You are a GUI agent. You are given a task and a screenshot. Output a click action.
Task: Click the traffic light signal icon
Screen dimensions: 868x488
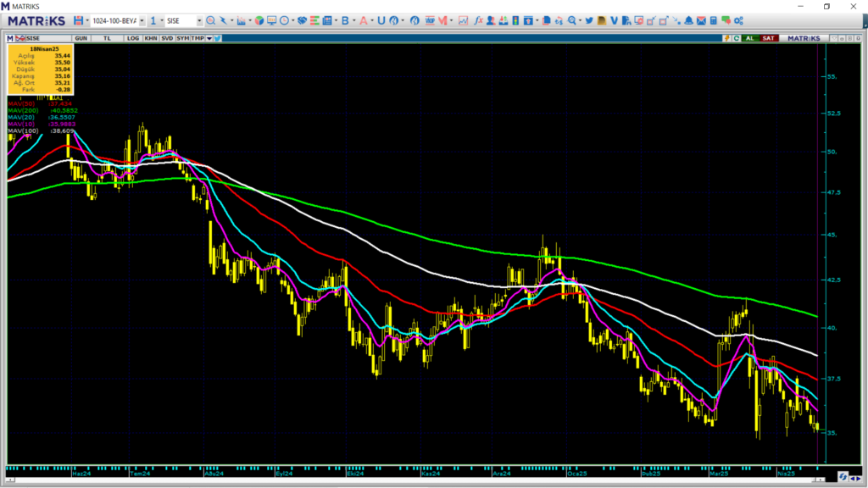[515, 20]
